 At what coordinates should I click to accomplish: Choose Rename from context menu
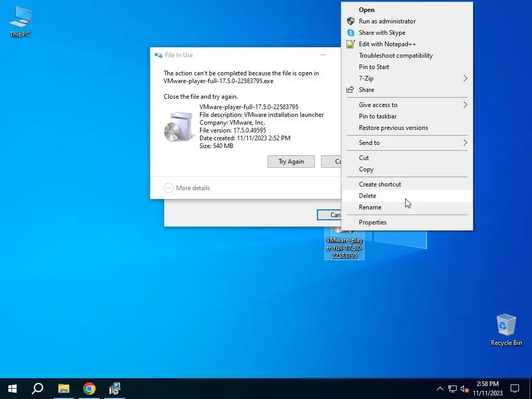click(407, 207)
